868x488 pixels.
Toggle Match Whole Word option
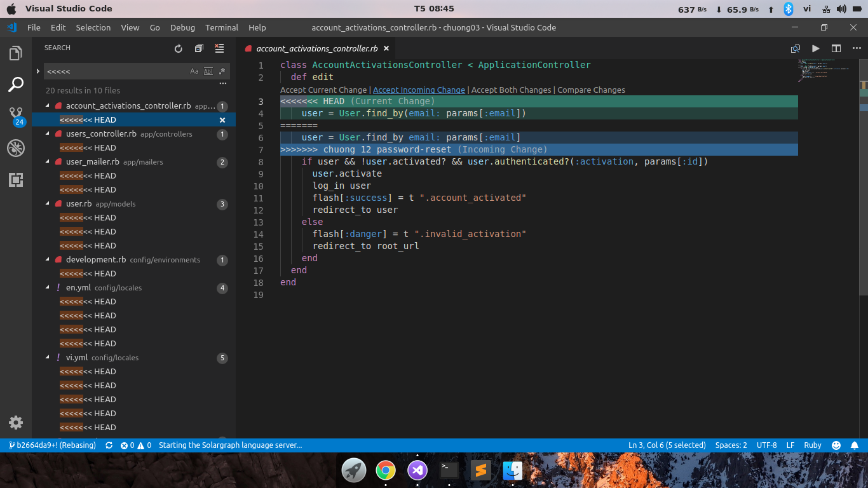[208, 71]
